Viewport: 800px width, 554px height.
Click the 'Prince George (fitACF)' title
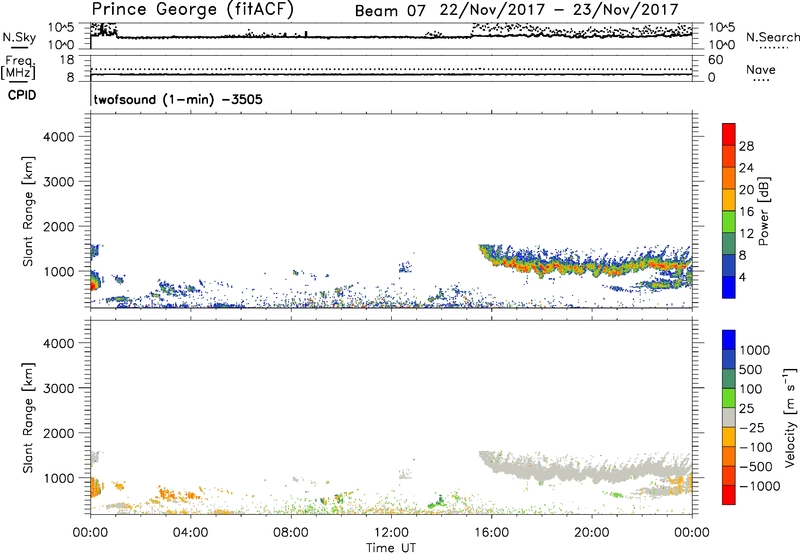point(192,9)
